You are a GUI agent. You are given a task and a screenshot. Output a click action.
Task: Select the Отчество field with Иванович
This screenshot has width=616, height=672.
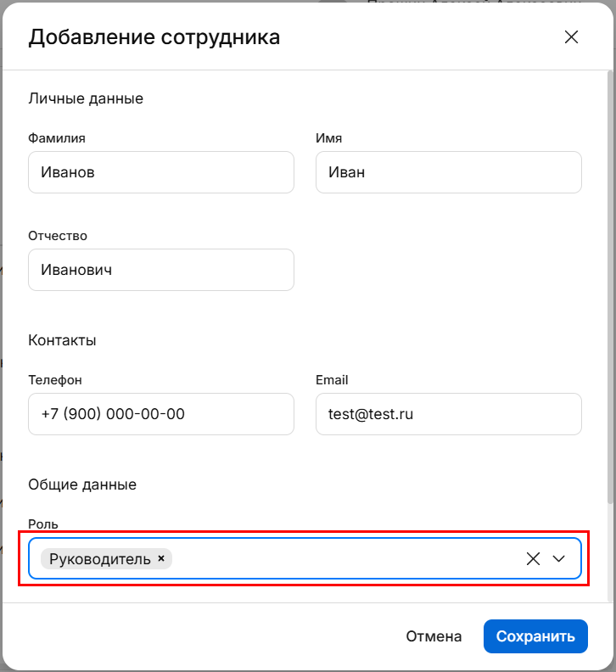pyautogui.click(x=161, y=270)
